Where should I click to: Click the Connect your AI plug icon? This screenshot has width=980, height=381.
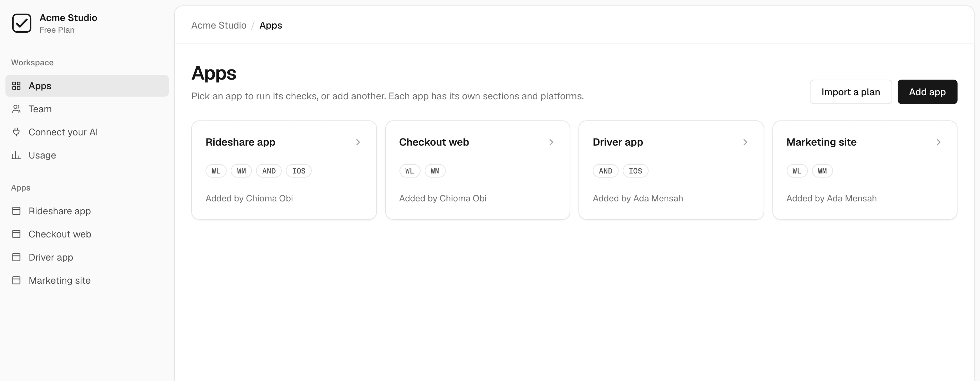pyautogui.click(x=16, y=132)
